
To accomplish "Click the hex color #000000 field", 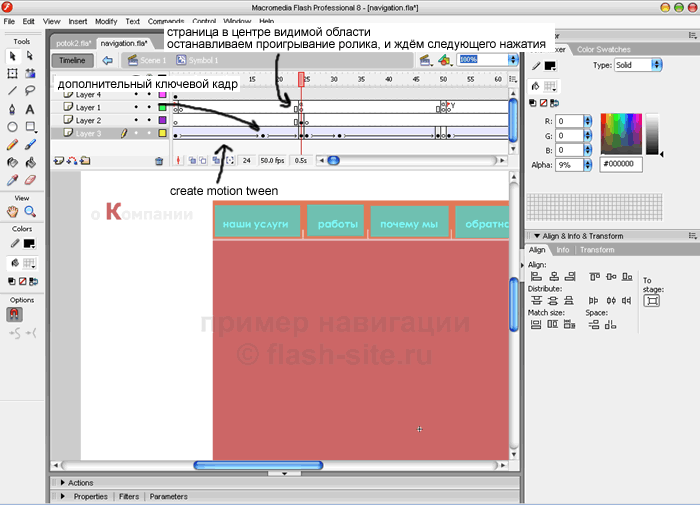I will click(x=621, y=164).
